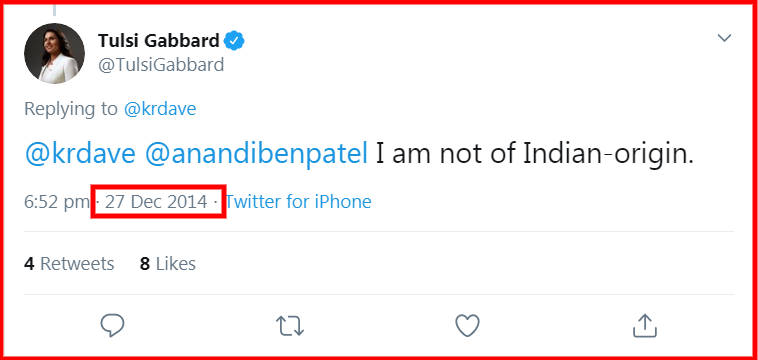Open the Twitter for iPhone link

point(299,202)
